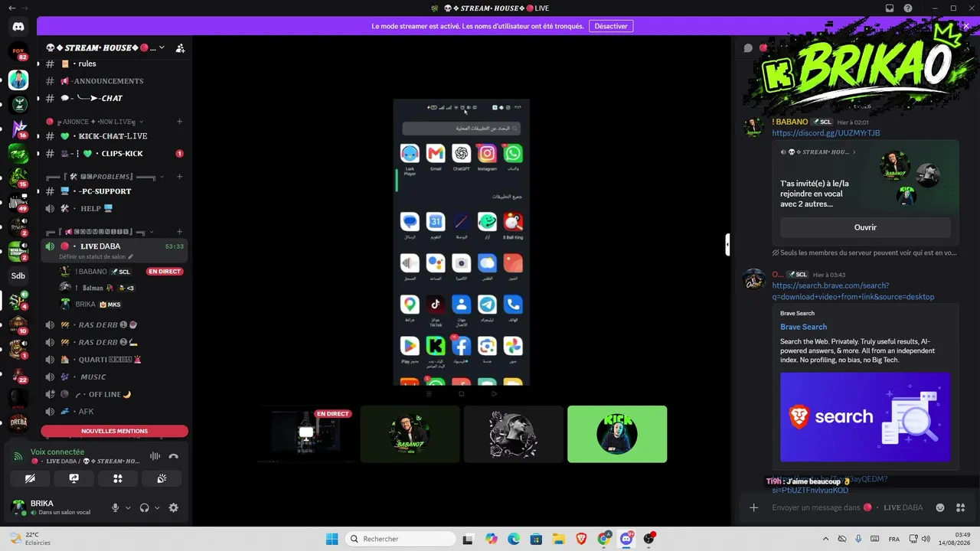Select BRIKA MKS in voice member list

122,304
